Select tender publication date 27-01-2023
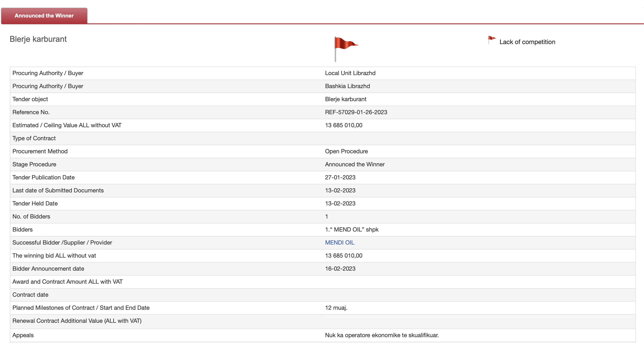The width and height of the screenshot is (644, 343). 340,177
